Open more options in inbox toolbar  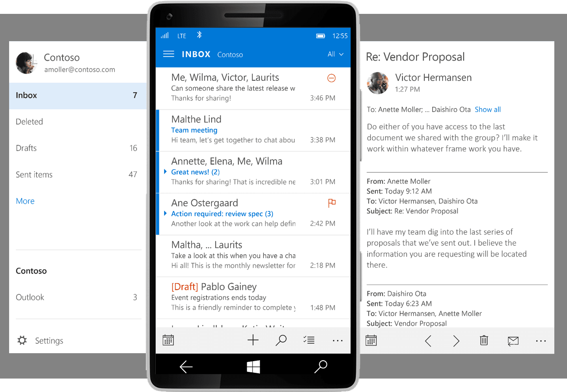point(338,341)
